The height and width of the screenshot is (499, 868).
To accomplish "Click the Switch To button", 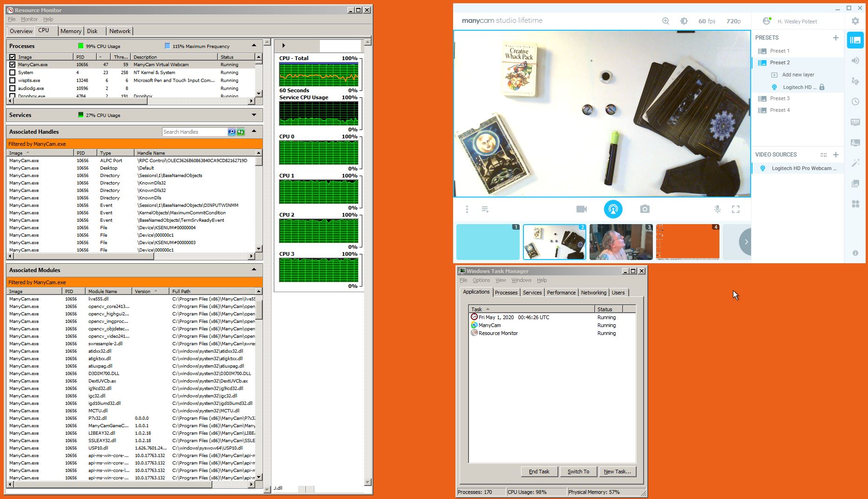I will pyautogui.click(x=578, y=472).
